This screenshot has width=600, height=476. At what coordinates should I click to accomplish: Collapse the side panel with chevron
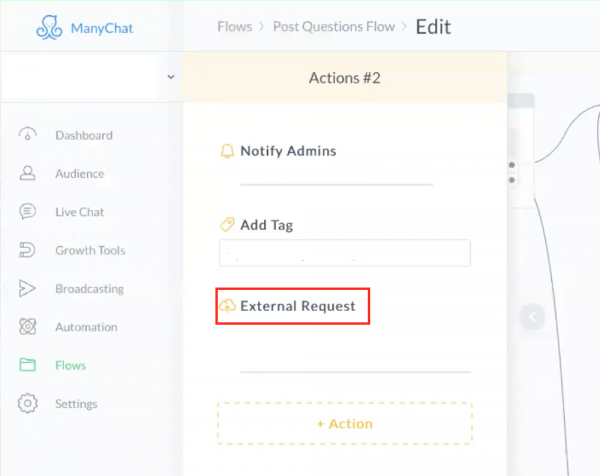(x=532, y=317)
